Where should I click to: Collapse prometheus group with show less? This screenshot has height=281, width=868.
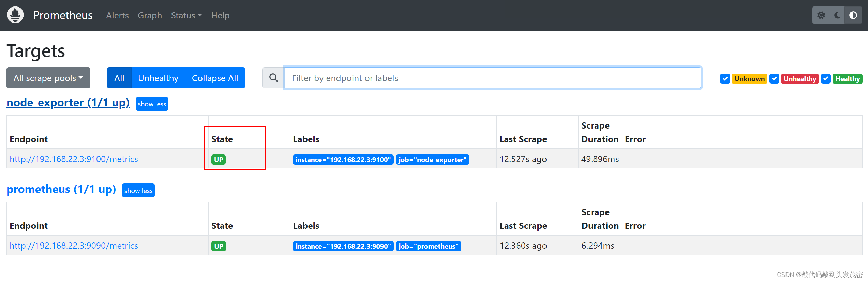138,191
